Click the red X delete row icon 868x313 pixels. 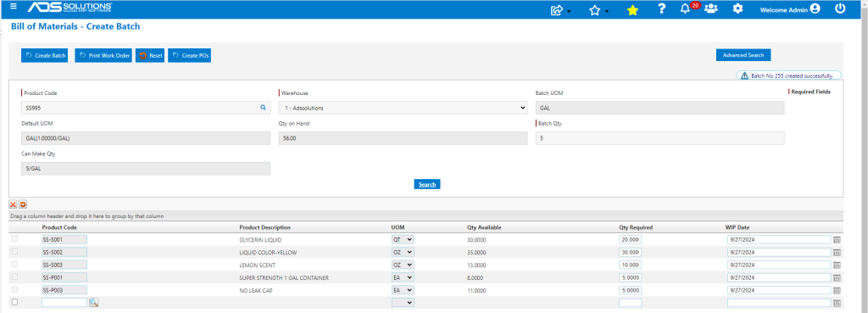point(13,204)
